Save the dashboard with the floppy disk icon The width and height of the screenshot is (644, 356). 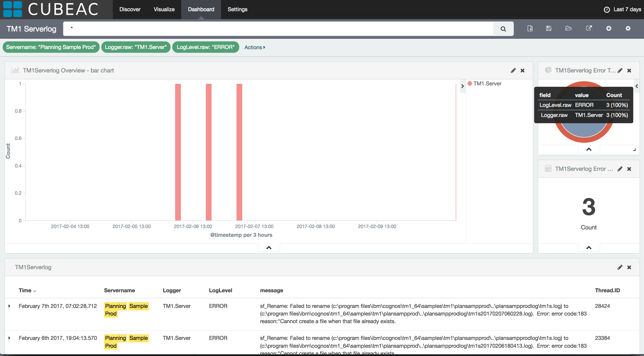549,28
